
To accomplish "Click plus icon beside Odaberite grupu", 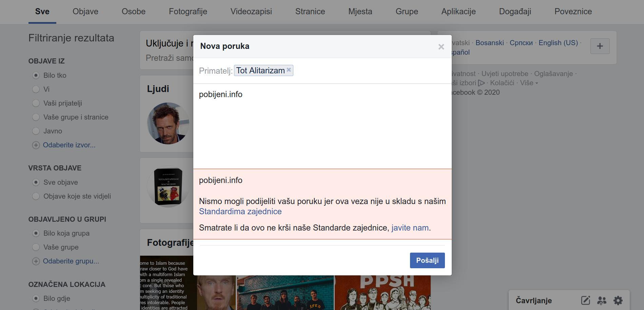I will click(36, 261).
